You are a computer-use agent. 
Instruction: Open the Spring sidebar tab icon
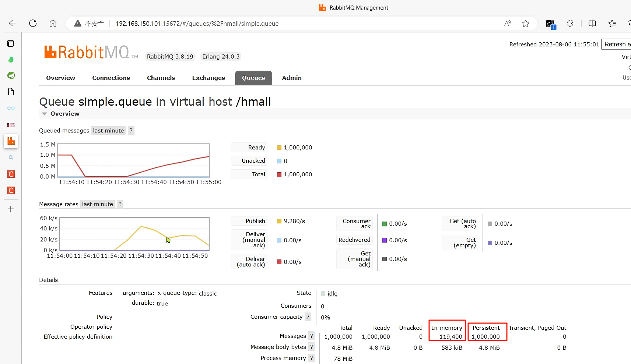coord(11,75)
